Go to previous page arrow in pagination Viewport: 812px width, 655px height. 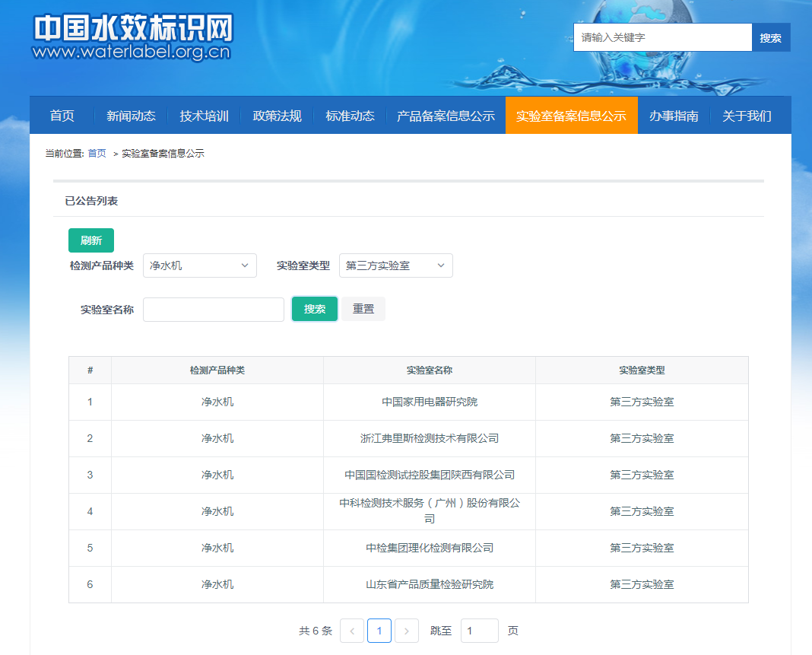(352, 631)
